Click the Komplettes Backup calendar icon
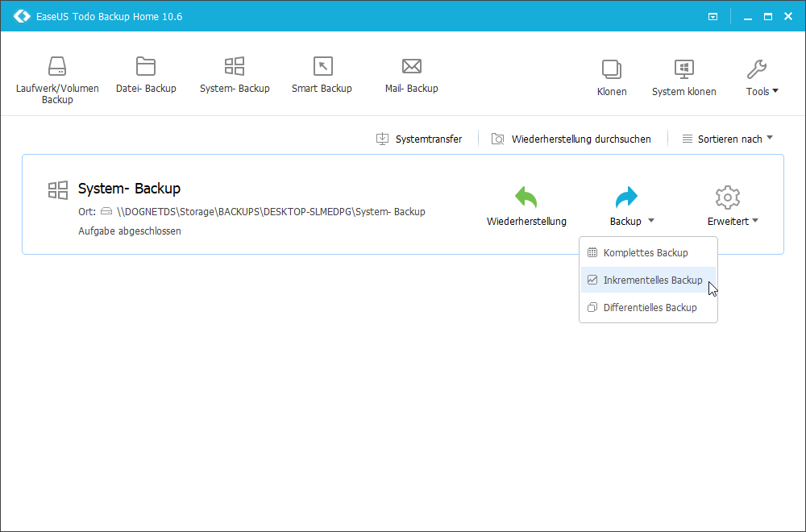806x532 pixels. pyautogui.click(x=592, y=252)
